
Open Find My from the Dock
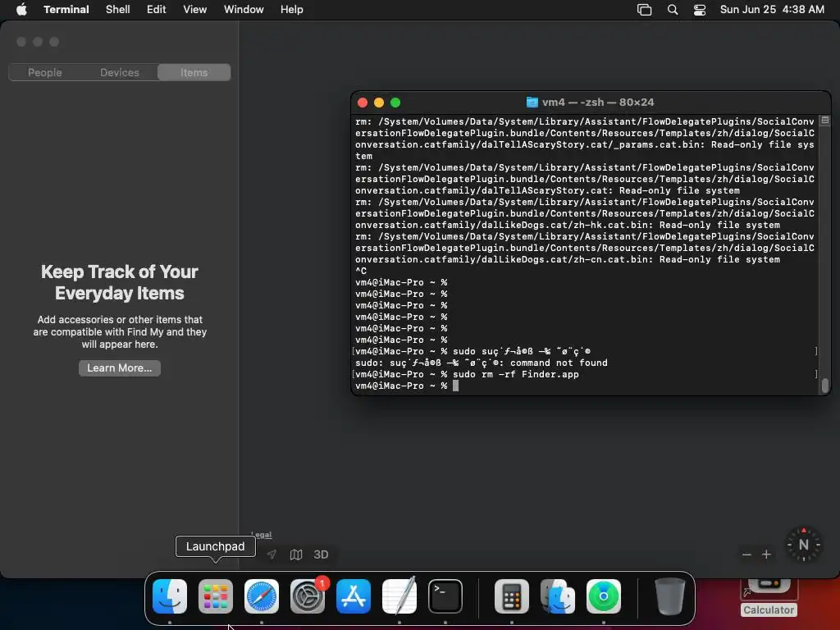[604, 596]
